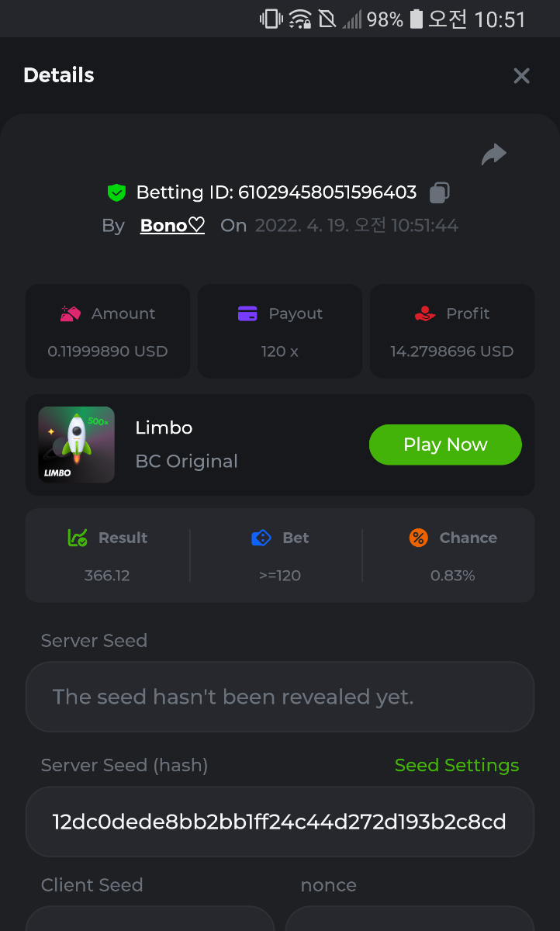Tap the green verified shield icon
The width and height of the screenshot is (560, 931).
116,192
